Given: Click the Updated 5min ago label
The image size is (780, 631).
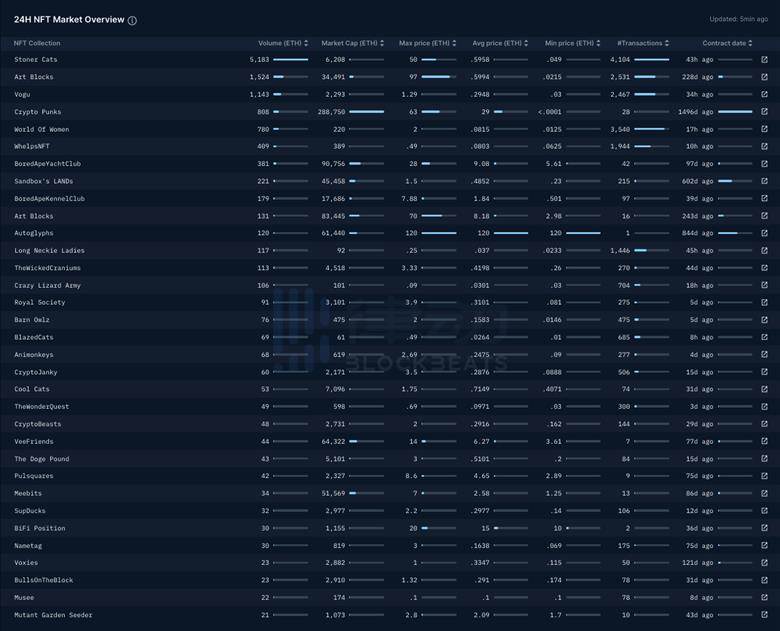Looking at the screenshot, I should click(739, 19).
